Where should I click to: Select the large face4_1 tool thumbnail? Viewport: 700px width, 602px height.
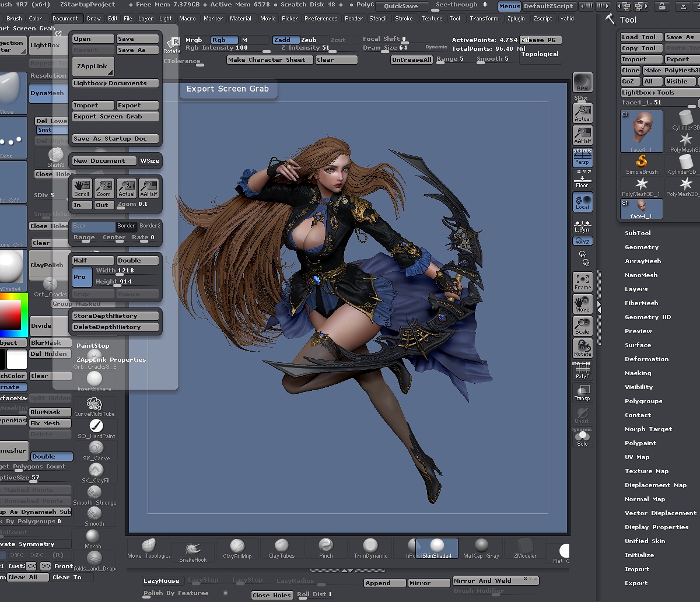click(x=642, y=131)
